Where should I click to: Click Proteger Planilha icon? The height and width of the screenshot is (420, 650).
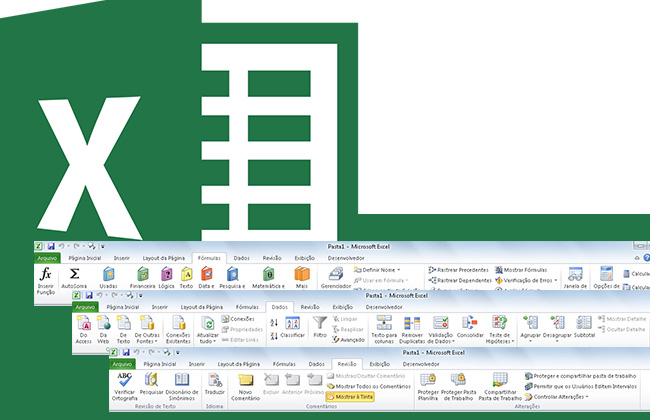[x=428, y=380]
